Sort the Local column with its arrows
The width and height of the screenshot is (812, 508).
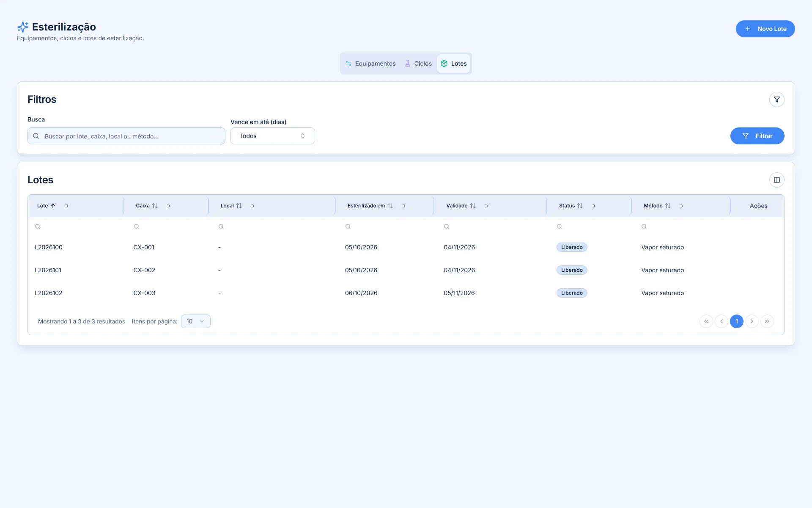coord(239,206)
